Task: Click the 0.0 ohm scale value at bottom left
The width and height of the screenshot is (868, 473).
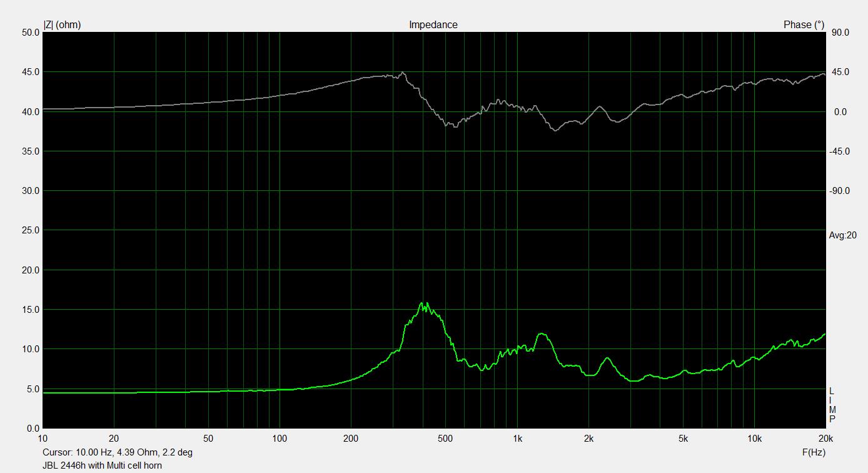Action: (x=32, y=429)
